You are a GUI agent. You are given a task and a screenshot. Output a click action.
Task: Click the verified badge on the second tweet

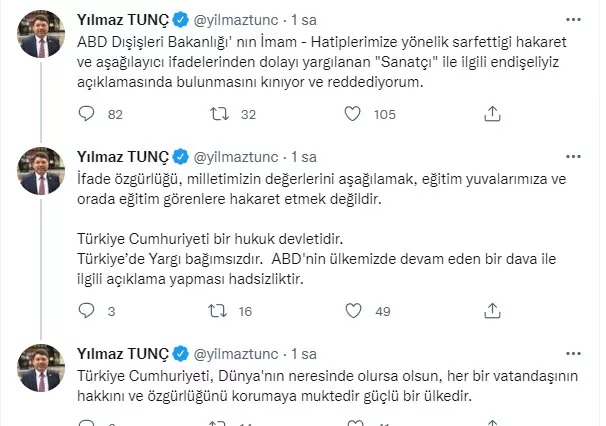(181, 157)
